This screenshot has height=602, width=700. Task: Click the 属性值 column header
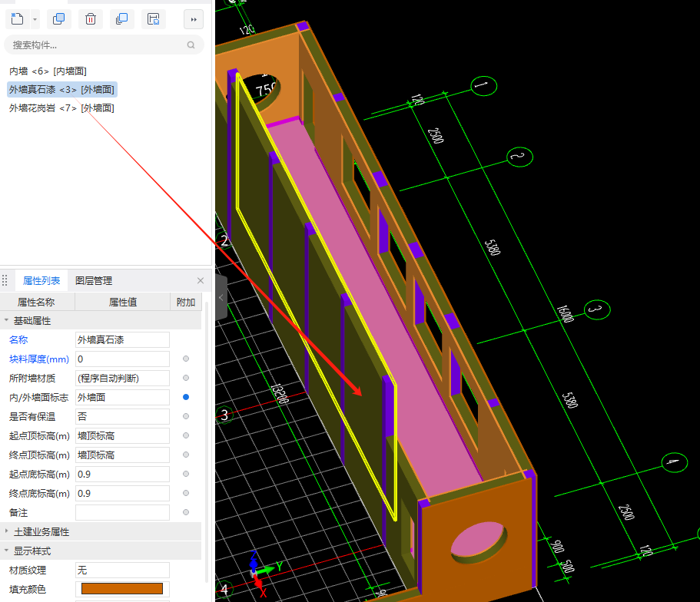[x=122, y=302]
